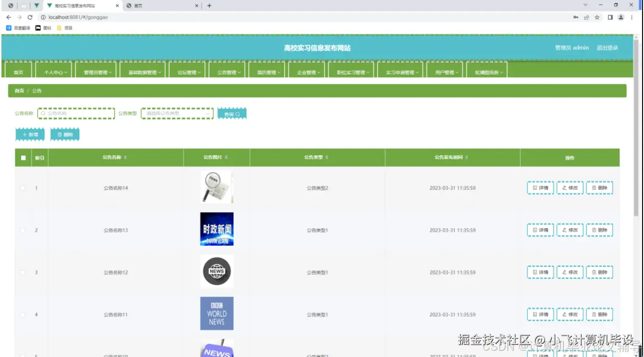Click the site info icon before localhost URL
The width and height of the screenshot is (644, 357).
point(43,17)
